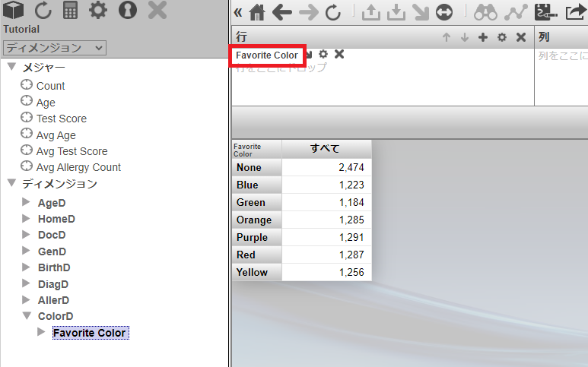Click the binoculars search icon
Viewport: 588px width, 367px height.
pyautogui.click(x=485, y=12)
